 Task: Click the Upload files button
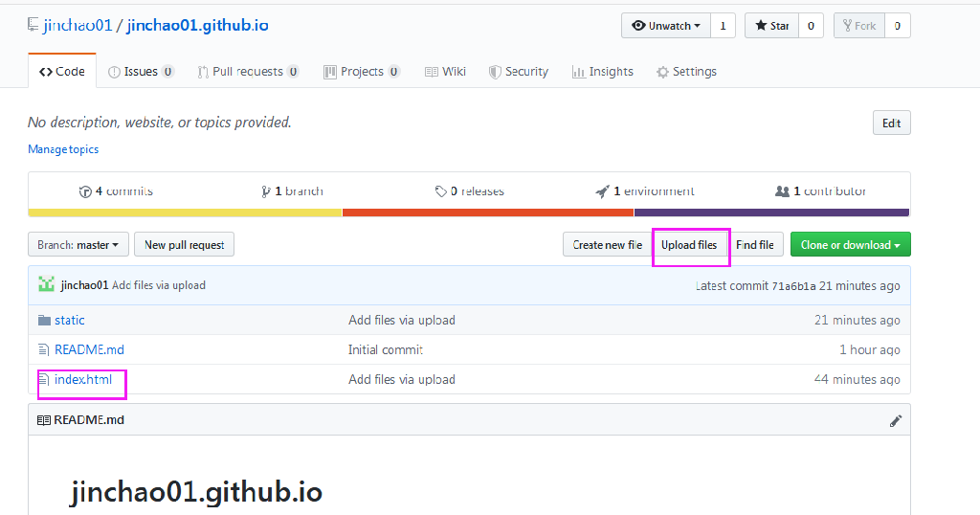(x=689, y=244)
